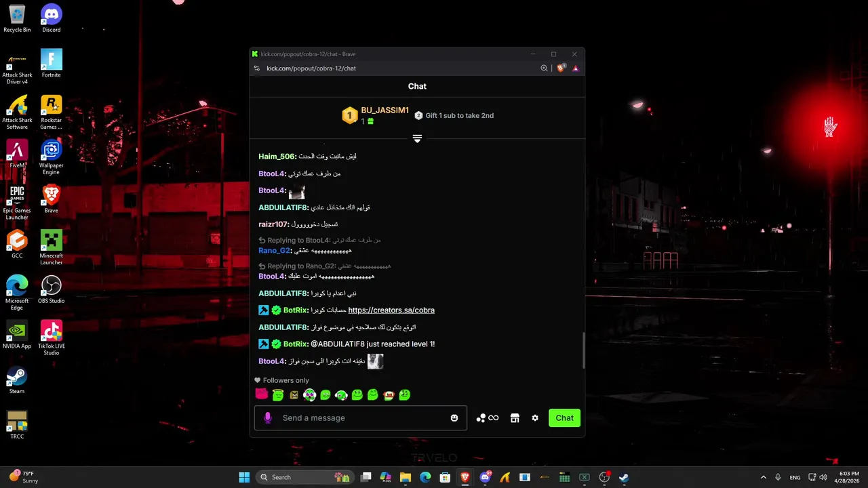Pick the pink cat emote
Image resolution: width=868 pixels, height=488 pixels.
[x=261, y=394]
